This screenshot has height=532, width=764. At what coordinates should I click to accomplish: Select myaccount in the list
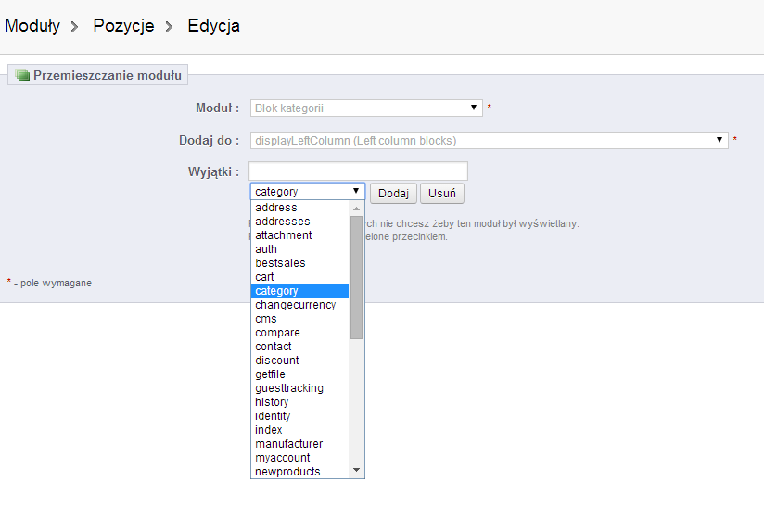[x=300, y=458]
